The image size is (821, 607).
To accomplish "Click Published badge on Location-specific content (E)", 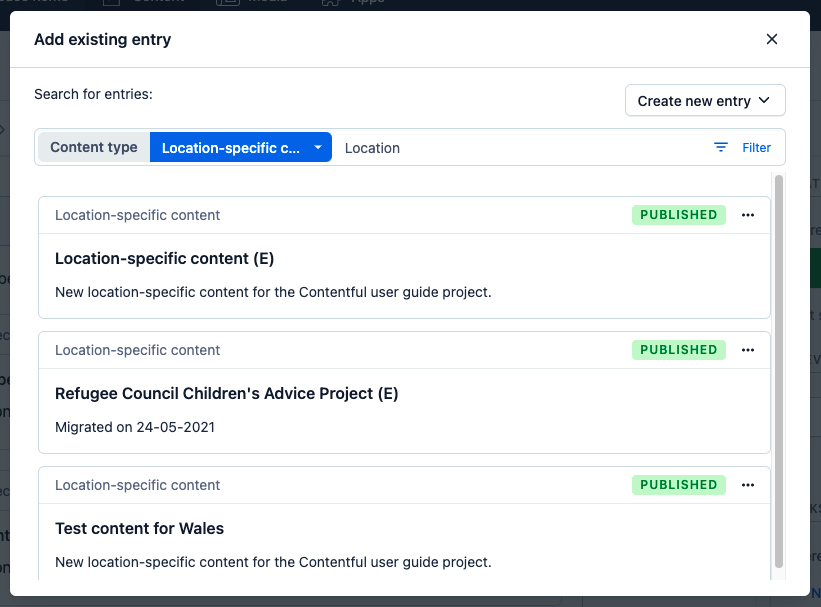I will 678,215.
